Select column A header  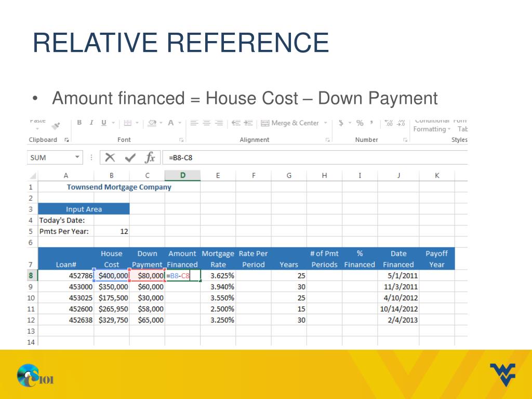pos(66,176)
